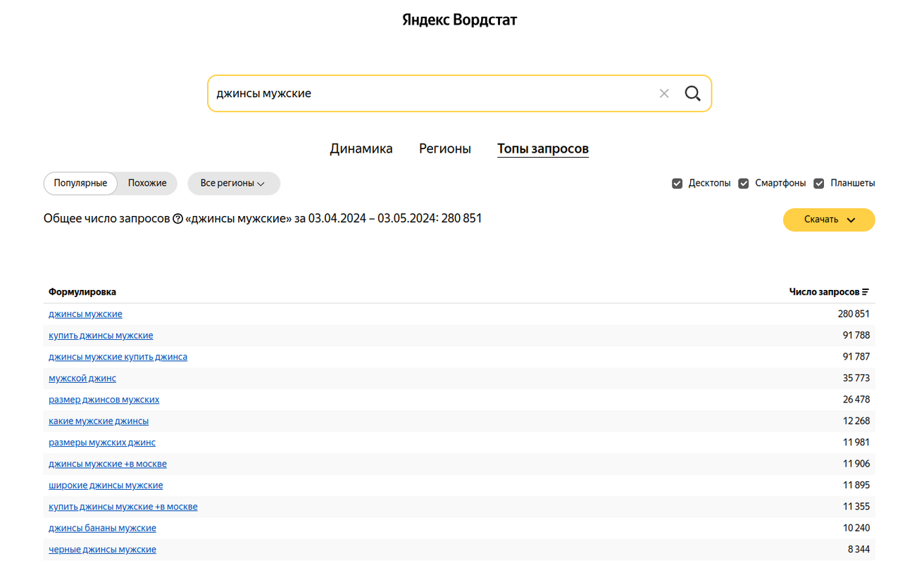Viewport: 924px width, 563px height.
Task: Uncheck the Планшеты checkbox
Action: [x=818, y=183]
